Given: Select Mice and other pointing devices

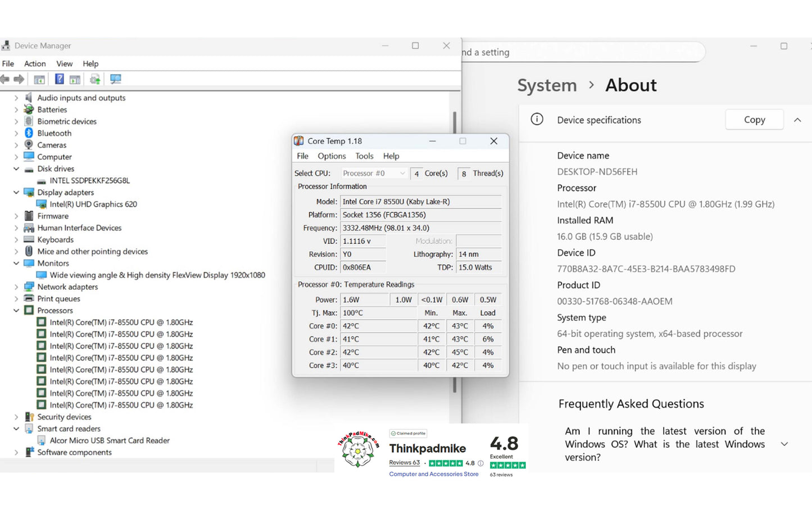Looking at the screenshot, I should 92,252.
